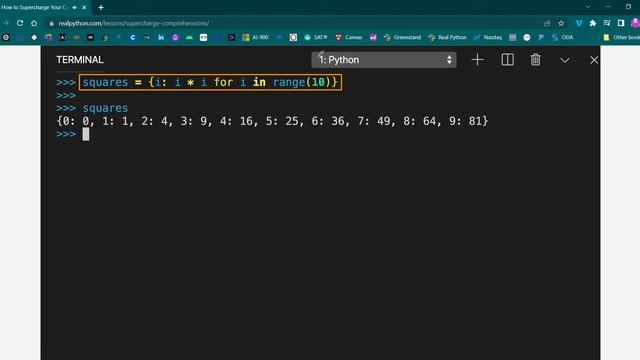
Task: View site info via lock icon
Action: coord(51,23)
